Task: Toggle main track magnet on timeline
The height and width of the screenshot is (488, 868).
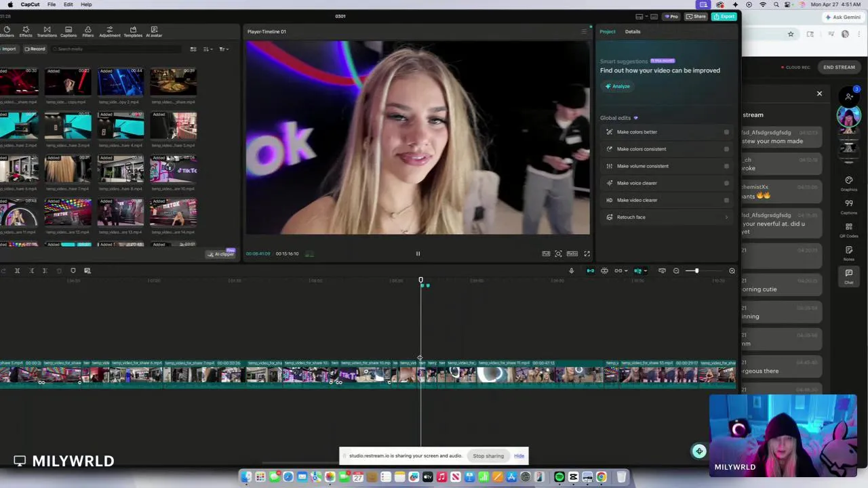Action: [590, 270]
